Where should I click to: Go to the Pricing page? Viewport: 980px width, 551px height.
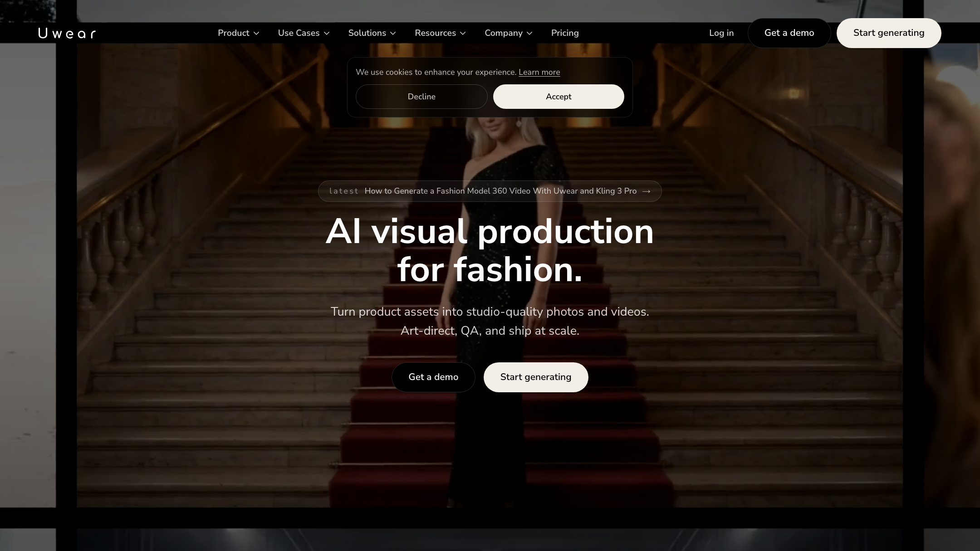(565, 33)
